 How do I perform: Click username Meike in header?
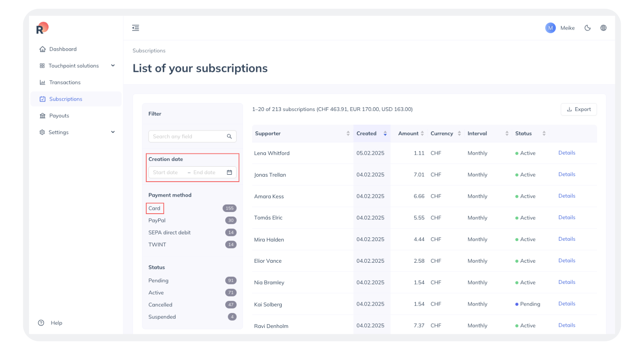coord(568,28)
